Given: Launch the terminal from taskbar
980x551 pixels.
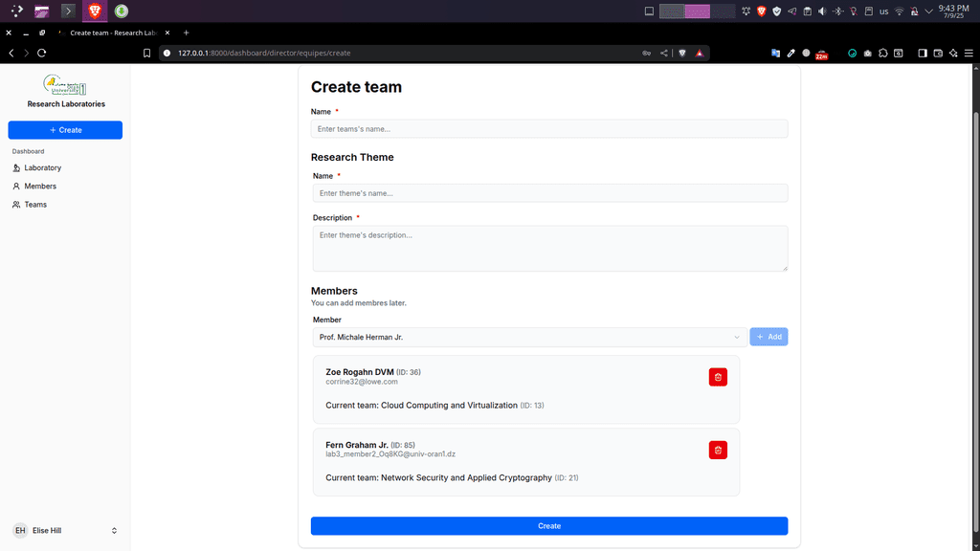Looking at the screenshot, I should (68, 11).
